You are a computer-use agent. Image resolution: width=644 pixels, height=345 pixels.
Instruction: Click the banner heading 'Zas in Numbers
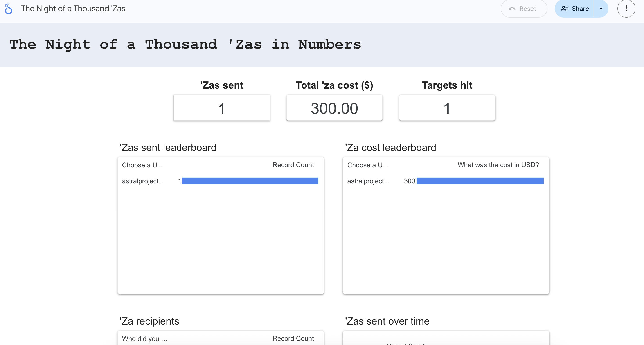185,45
